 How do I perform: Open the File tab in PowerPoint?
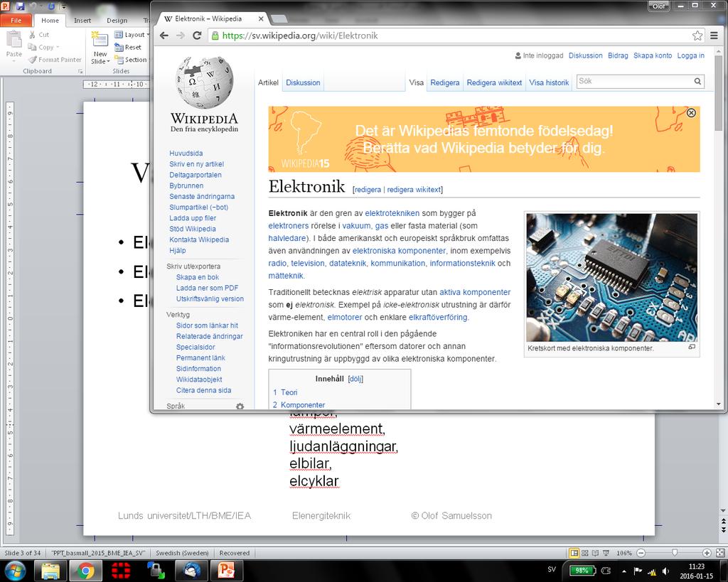16,21
